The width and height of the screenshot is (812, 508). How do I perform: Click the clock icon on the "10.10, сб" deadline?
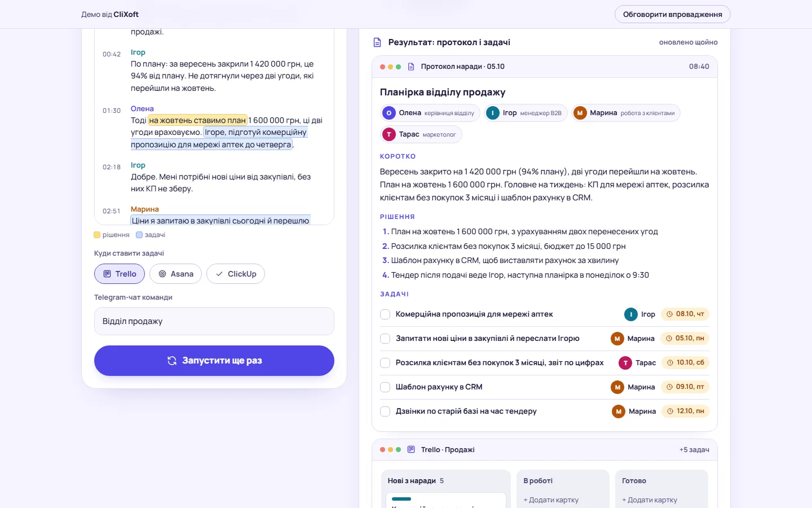670,363
